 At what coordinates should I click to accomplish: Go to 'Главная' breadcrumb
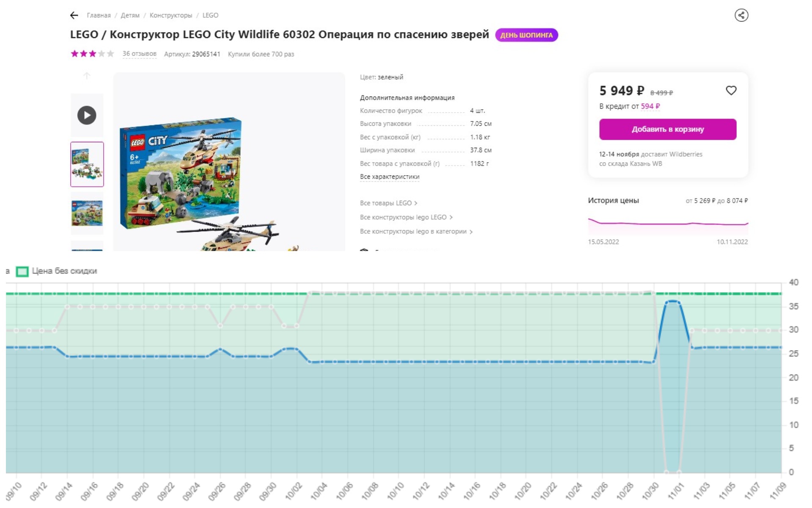tap(99, 16)
